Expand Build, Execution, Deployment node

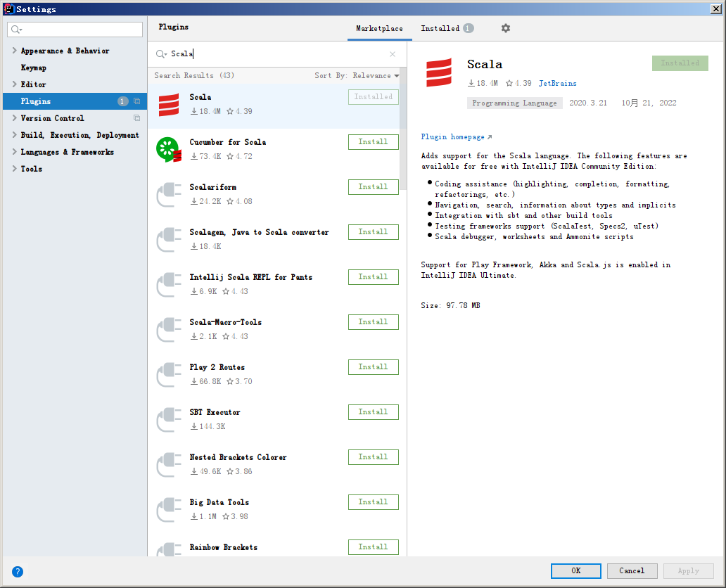coord(14,135)
